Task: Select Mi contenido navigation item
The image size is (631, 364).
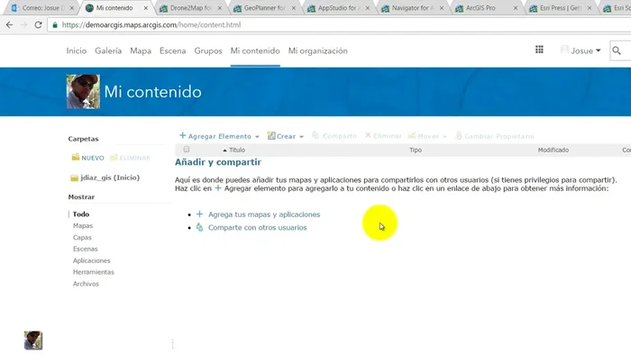Action: [x=255, y=50]
